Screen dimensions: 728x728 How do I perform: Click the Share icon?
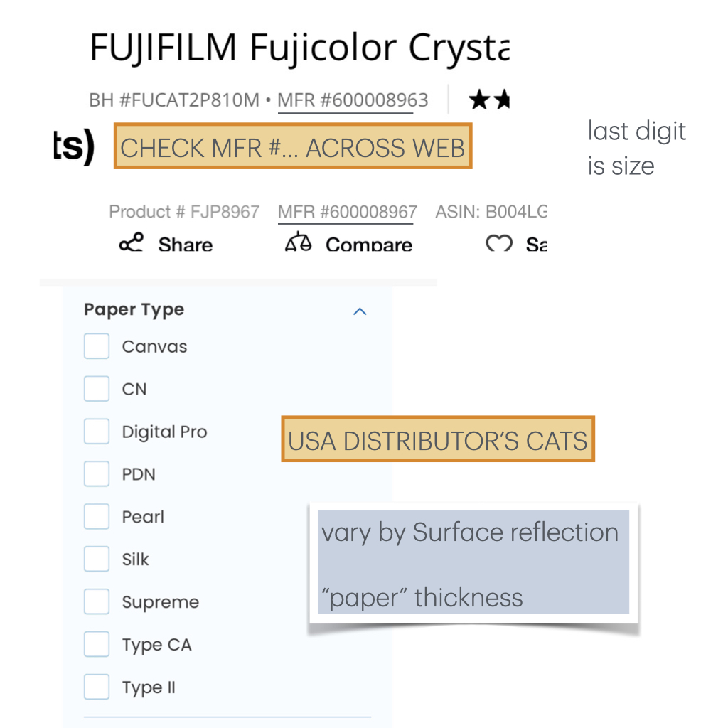[x=132, y=242]
